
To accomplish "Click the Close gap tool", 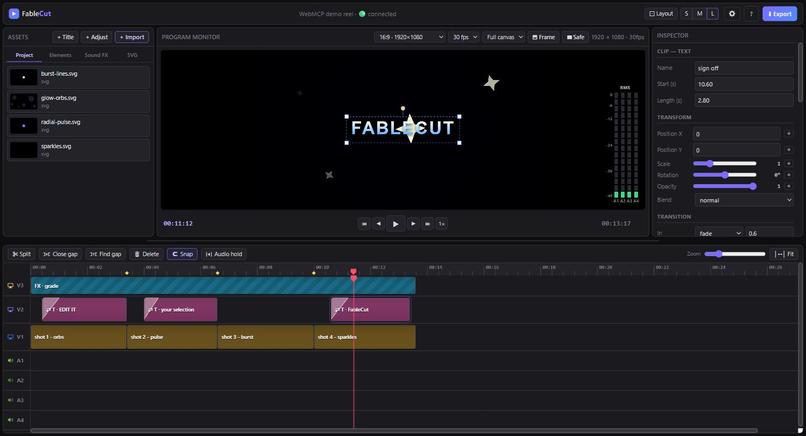I will click(x=61, y=254).
